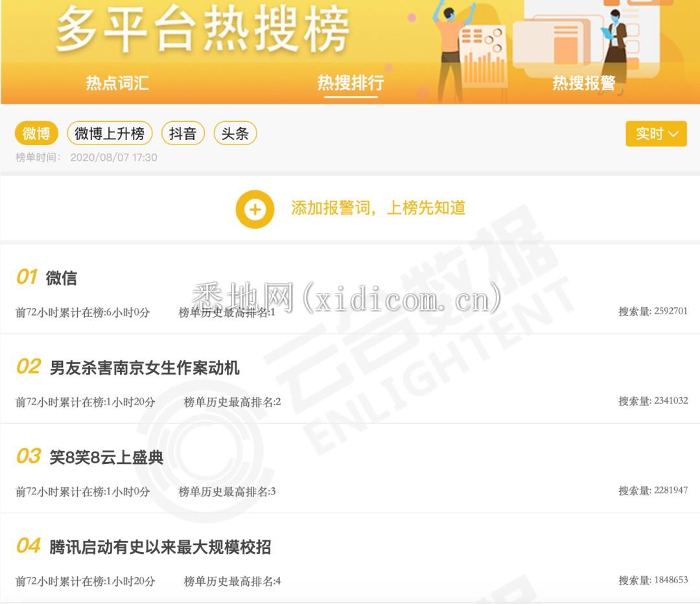700x604 pixels.
Task: Open 腾讯启动有史以来最大规模校招 entry
Action: pyautogui.click(x=160, y=547)
